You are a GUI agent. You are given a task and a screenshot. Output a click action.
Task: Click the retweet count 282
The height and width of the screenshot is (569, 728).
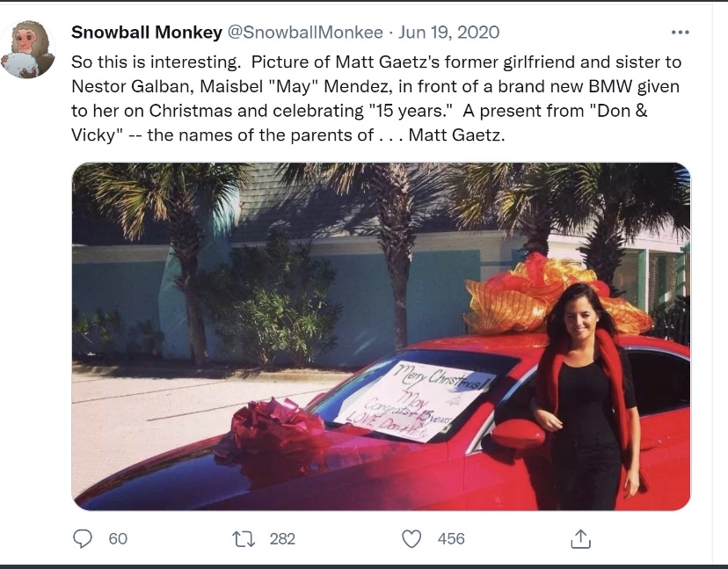pos(282,538)
